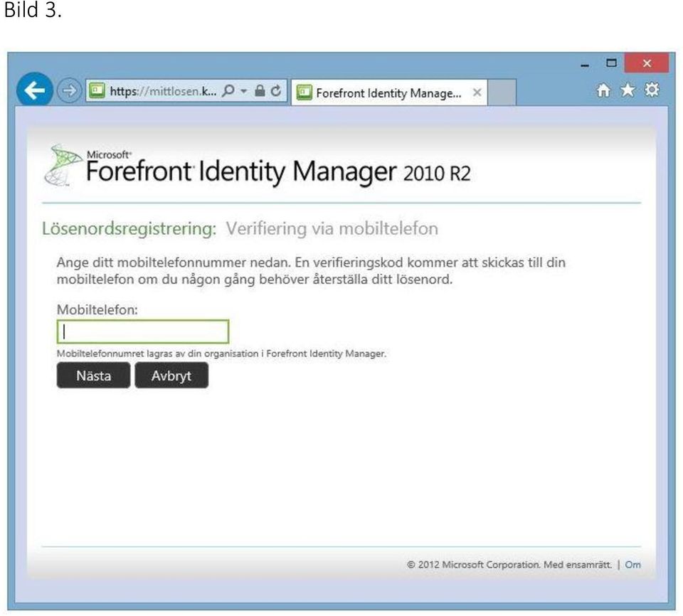Image resolution: width=683 pixels, height=616 pixels.
Task: Click the Nästa button
Action: 94,375
